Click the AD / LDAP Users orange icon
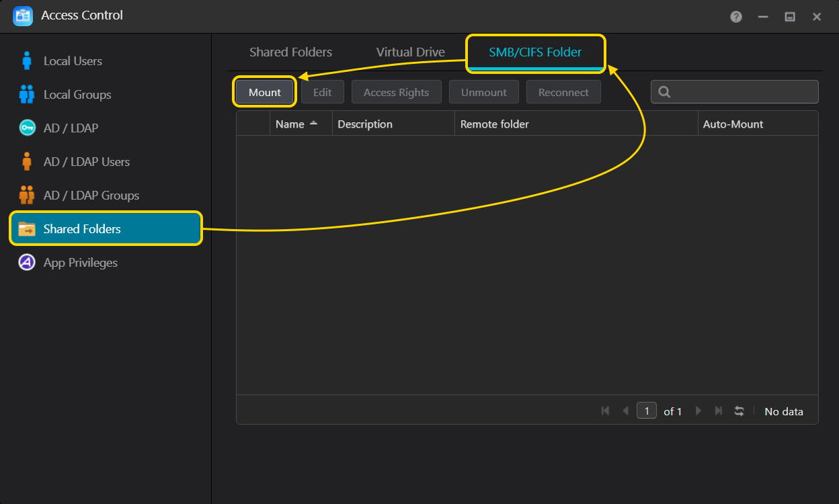 click(27, 162)
